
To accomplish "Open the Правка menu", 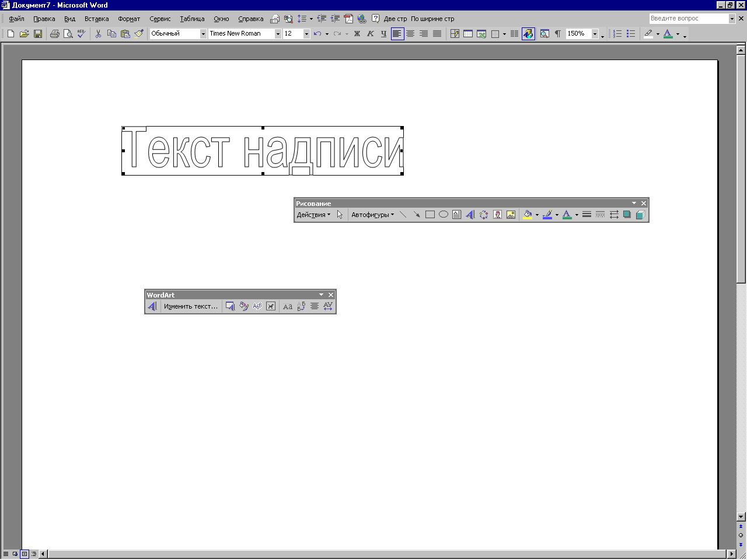I will (44, 19).
